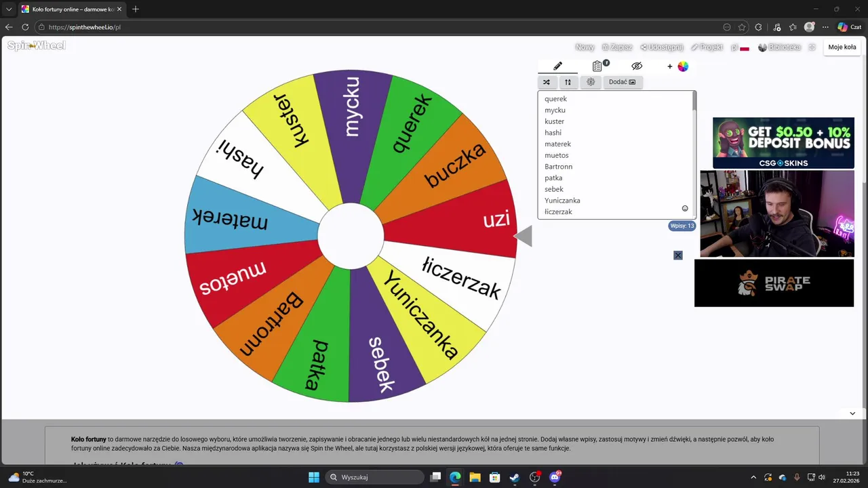Screen dimensions: 868x488
Task: Select the entry text 'Yuniczanka' in the list
Action: [x=562, y=201]
